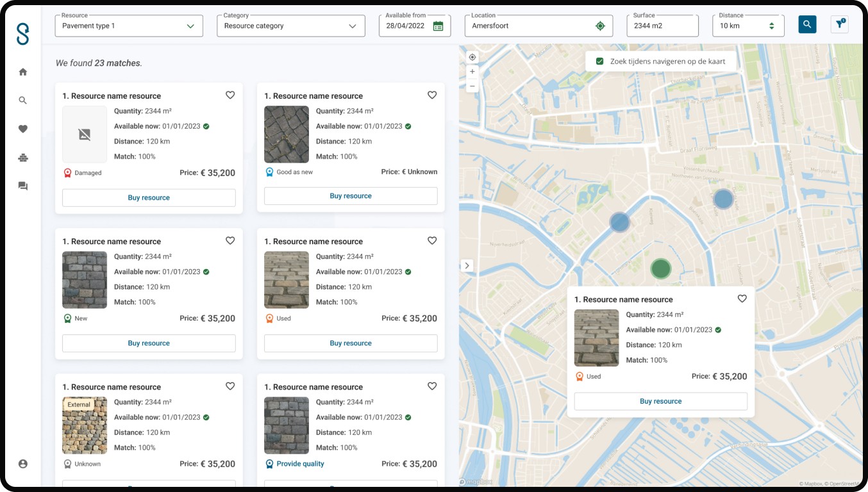Screen dimensions: 868x492
Task: Use current location target in Location field
Action: coord(600,26)
